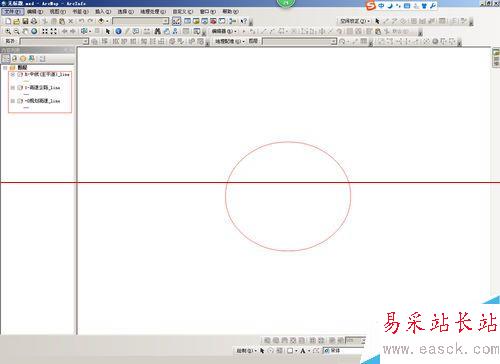Viewport: 500px width, 364px height.
Task: Open the 空间校正 (Spatial Adjustment) dropdown
Action: (355, 21)
